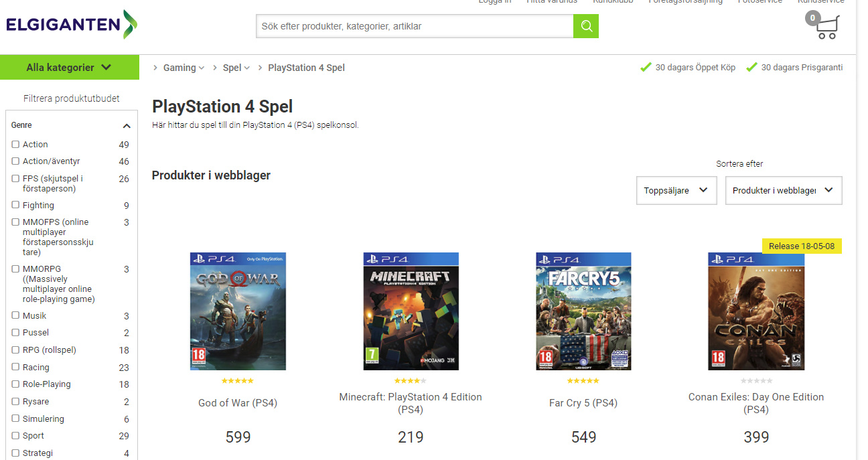Click into the product search field
Screen dimensions: 868x460
(x=415, y=26)
